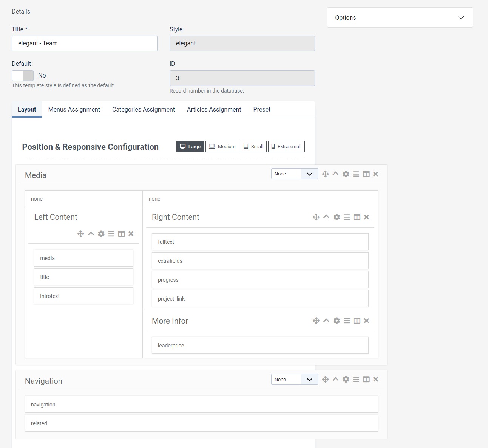488x448 pixels.
Task: Click the Title input field
Action: pyautogui.click(x=85, y=43)
